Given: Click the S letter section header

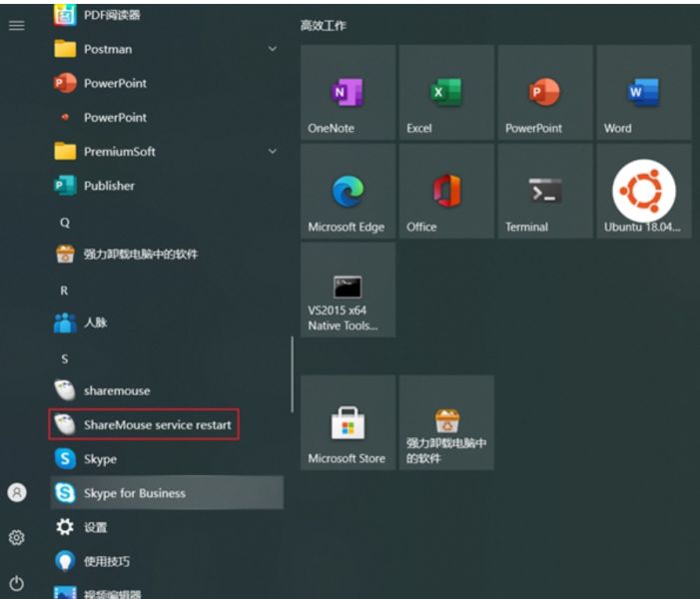Looking at the screenshot, I should 65,358.
